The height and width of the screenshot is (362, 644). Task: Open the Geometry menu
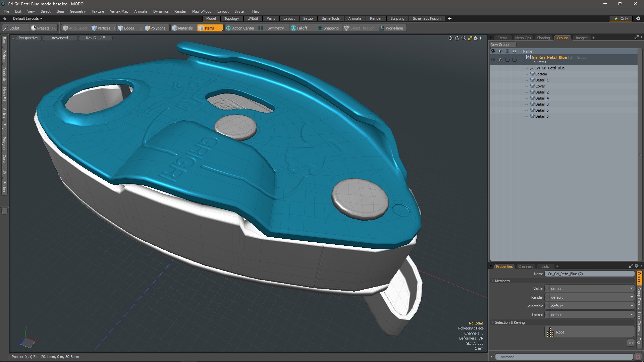pos(77,11)
